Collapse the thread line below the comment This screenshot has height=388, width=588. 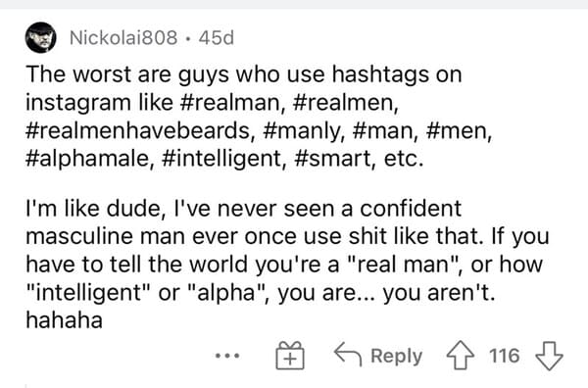tap(25, 385)
